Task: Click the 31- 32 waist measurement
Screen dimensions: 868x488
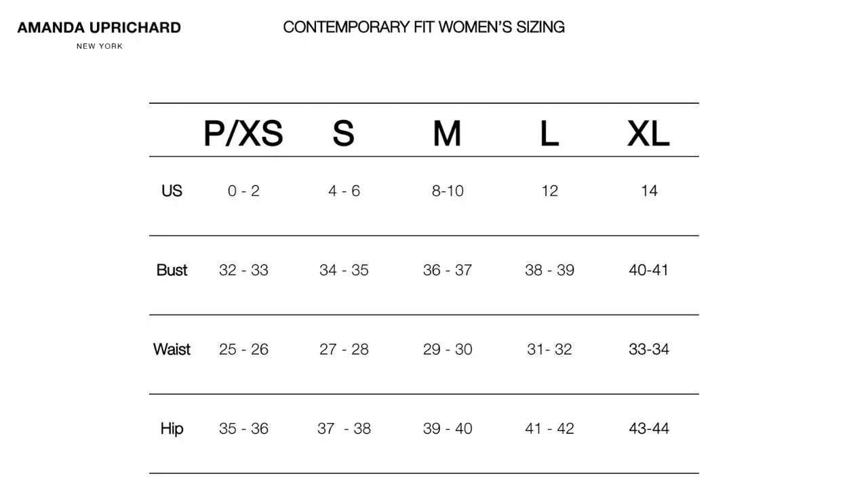Action: 549,349
